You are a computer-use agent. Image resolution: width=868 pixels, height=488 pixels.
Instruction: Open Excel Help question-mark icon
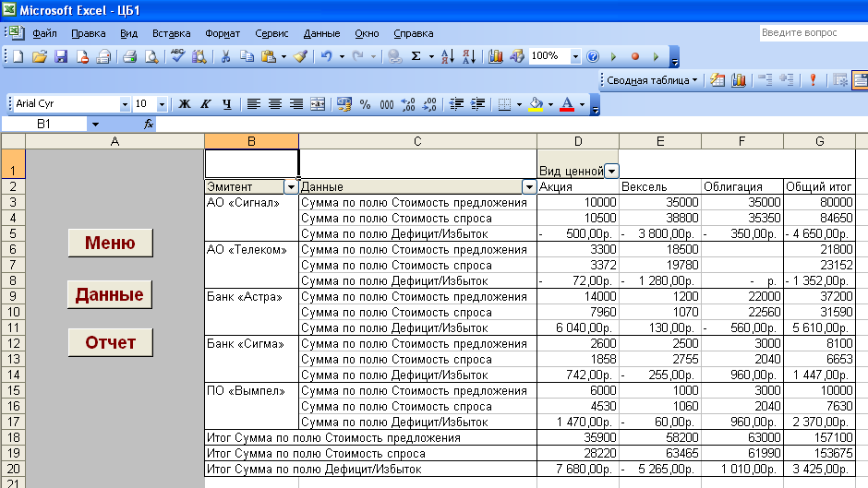point(592,56)
